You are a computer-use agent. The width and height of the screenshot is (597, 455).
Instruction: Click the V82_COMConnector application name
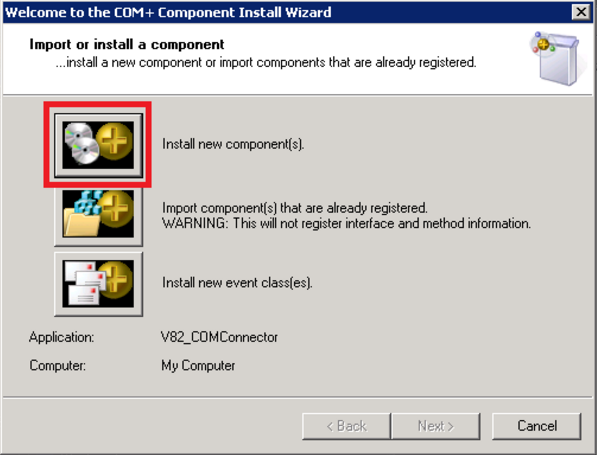pos(219,337)
